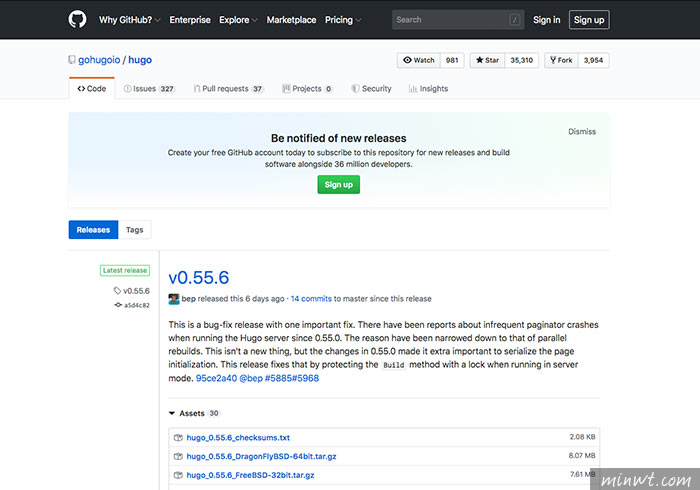
Task: Open the 981 watchers count
Action: click(x=452, y=60)
